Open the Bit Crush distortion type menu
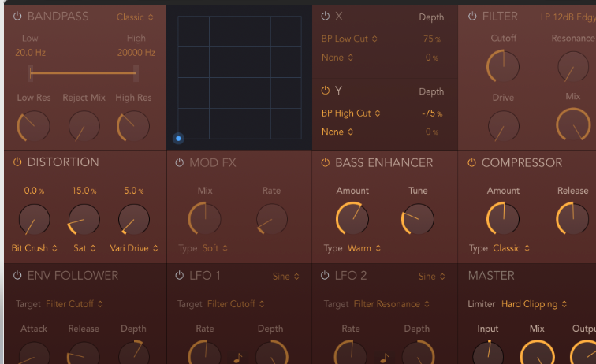The image size is (596, 364). (x=34, y=248)
